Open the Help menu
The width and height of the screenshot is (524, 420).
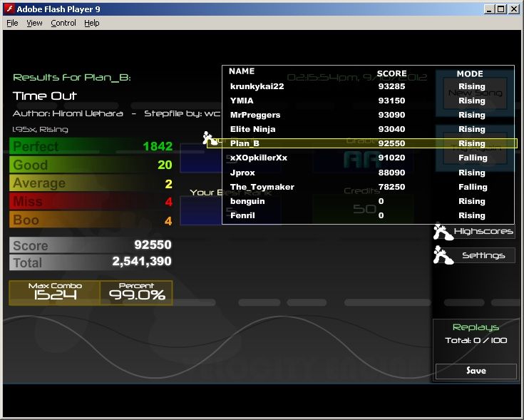click(92, 23)
